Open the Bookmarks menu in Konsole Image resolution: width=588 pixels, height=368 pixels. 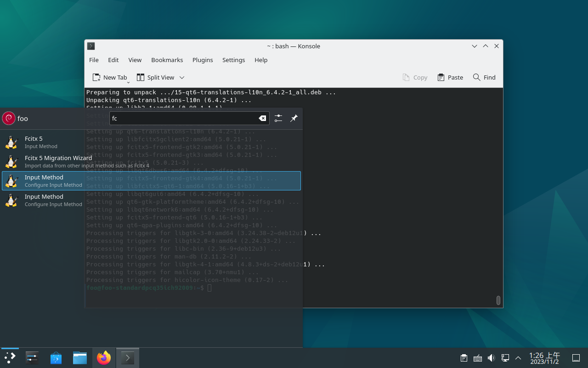pos(167,60)
